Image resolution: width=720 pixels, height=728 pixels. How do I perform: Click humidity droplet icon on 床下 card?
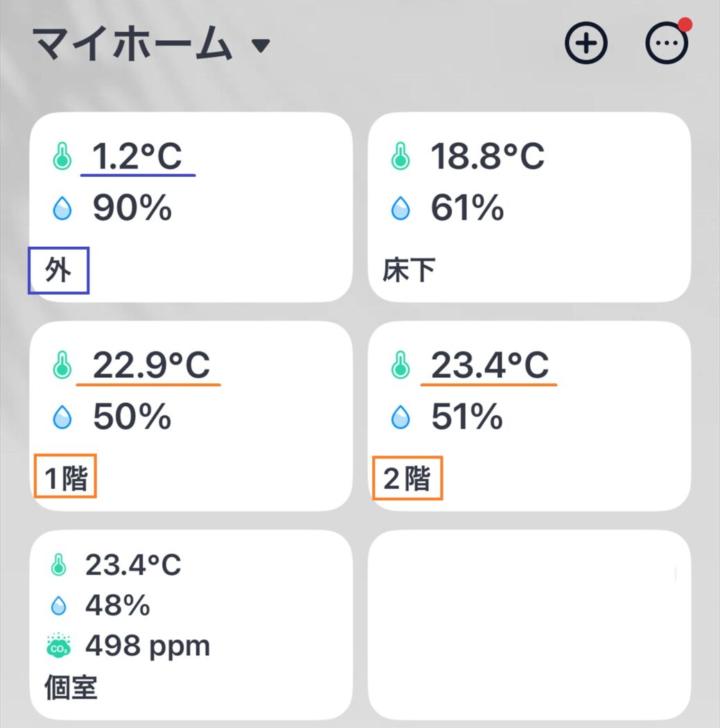click(401, 209)
